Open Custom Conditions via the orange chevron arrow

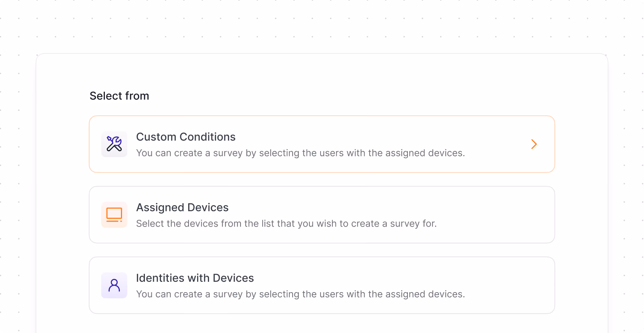pos(534,144)
